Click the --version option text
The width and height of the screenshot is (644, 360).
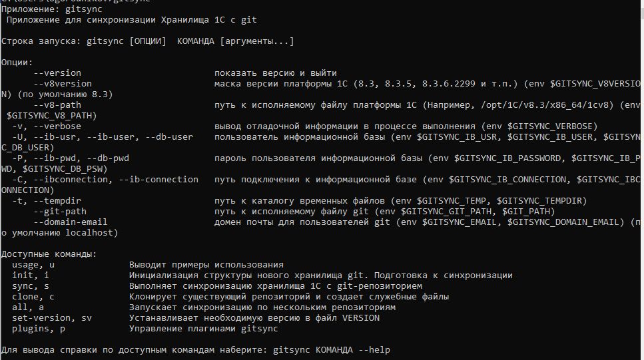pyautogui.click(x=57, y=73)
